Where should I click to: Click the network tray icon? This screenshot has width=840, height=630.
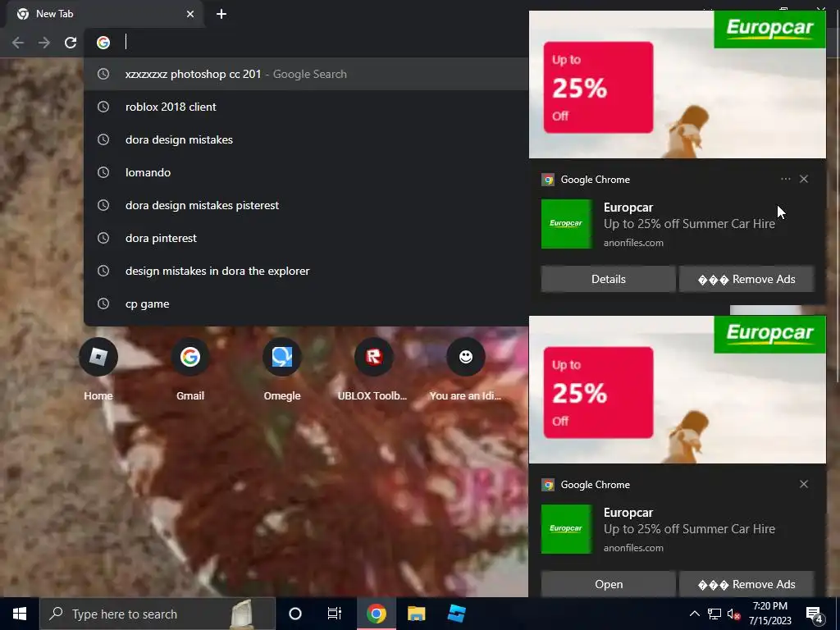(x=714, y=614)
